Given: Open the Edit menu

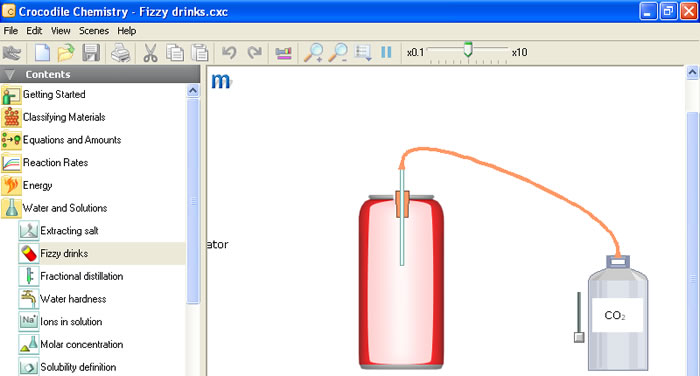Looking at the screenshot, I should click(x=34, y=31).
